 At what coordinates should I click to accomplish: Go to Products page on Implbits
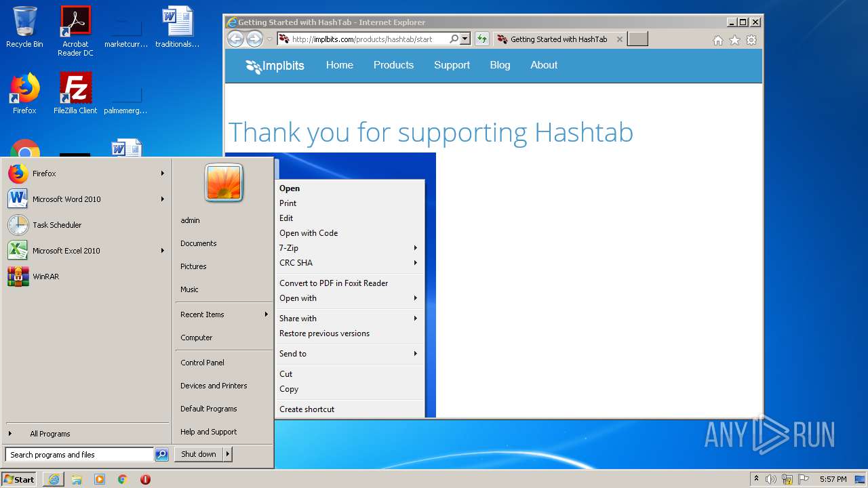click(x=393, y=65)
